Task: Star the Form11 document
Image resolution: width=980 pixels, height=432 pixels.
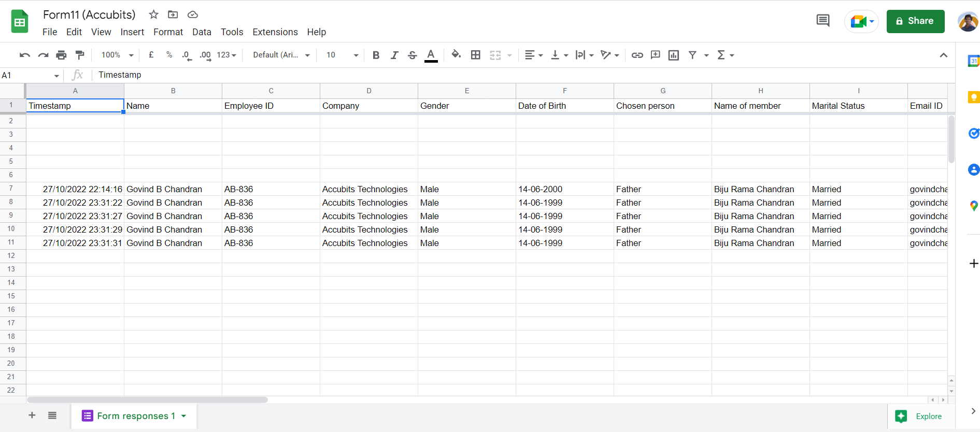Action: 153,15
